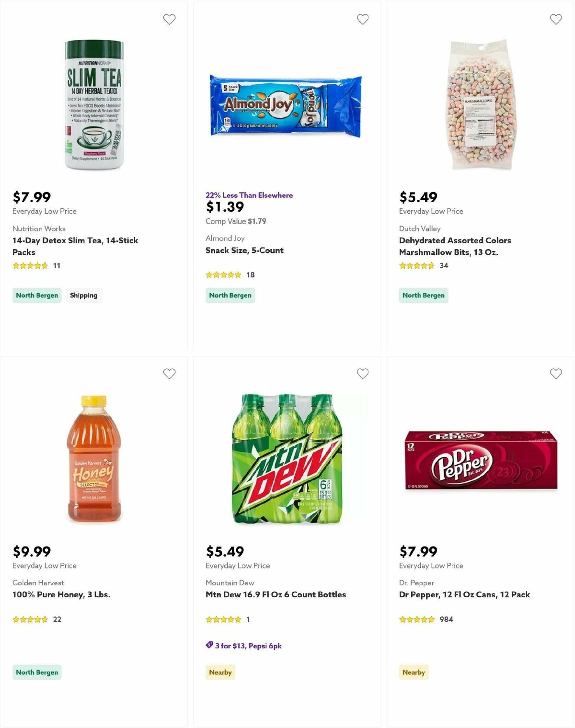Open 'Dr Pepper, 12 Fl Oz Cans, 12 Pack'
Screen dimensions: 575x728
coord(464,594)
